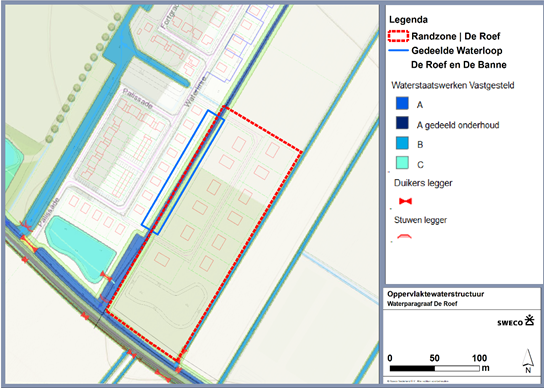Click the 'Stuwen legger' label
This screenshot has height=388, width=544.
tap(420, 220)
